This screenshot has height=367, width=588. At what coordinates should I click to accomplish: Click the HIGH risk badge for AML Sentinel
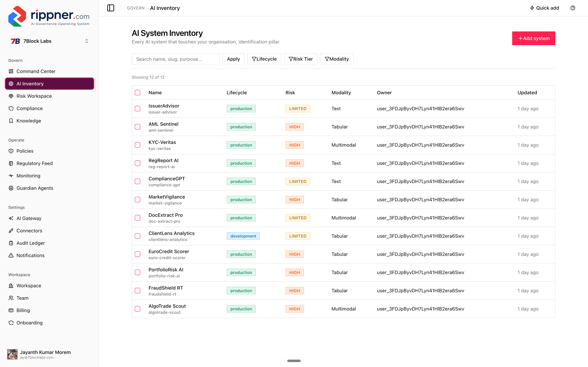tap(295, 127)
